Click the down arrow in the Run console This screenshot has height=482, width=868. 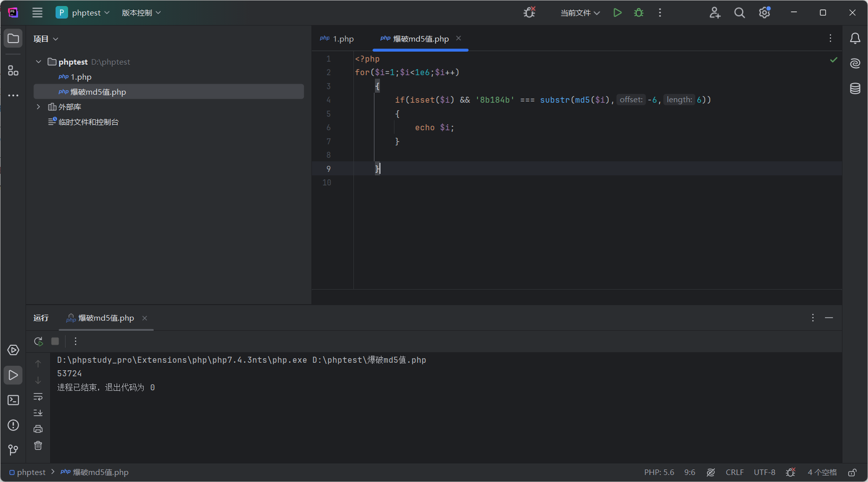[38, 380]
